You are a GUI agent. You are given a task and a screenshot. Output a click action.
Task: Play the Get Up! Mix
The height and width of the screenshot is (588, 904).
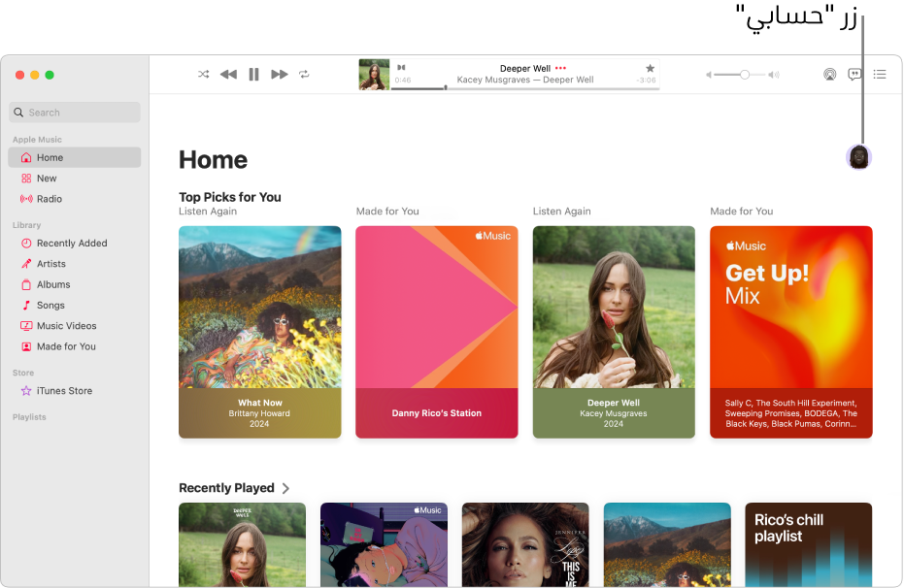coord(790,332)
